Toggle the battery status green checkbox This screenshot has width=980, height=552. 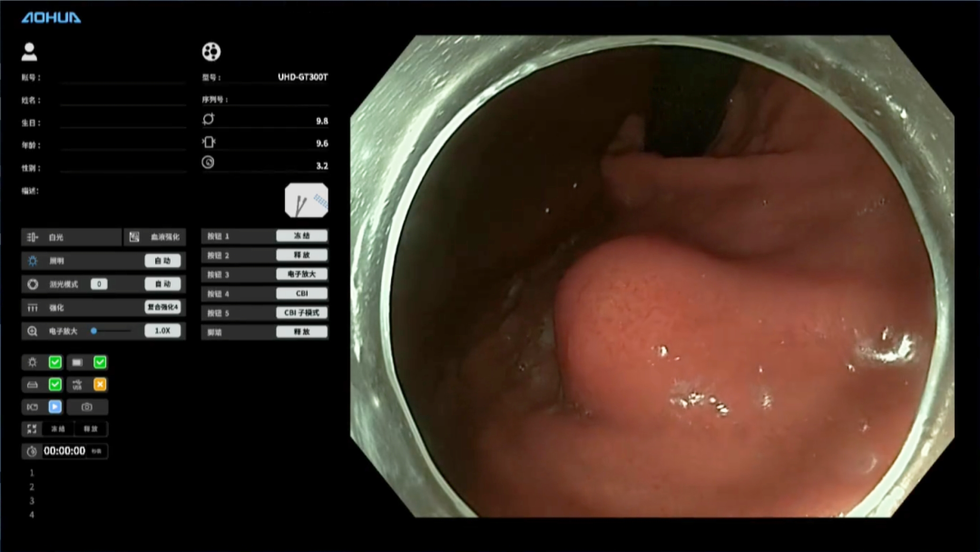coord(100,362)
